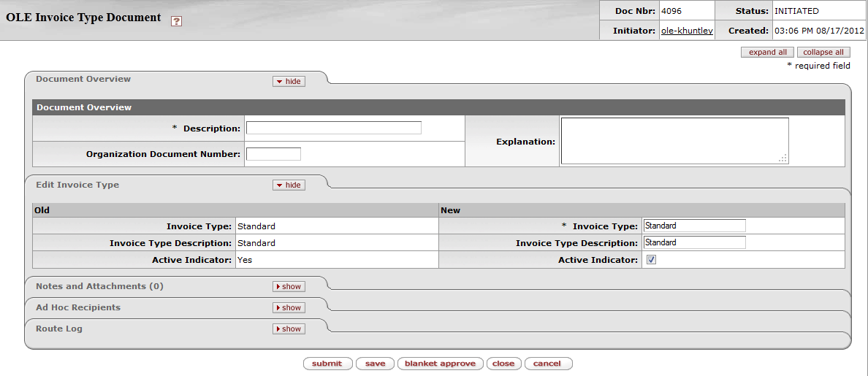Open initiator ole-khuntley link
The image size is (868, 376).
coord(686,31)
